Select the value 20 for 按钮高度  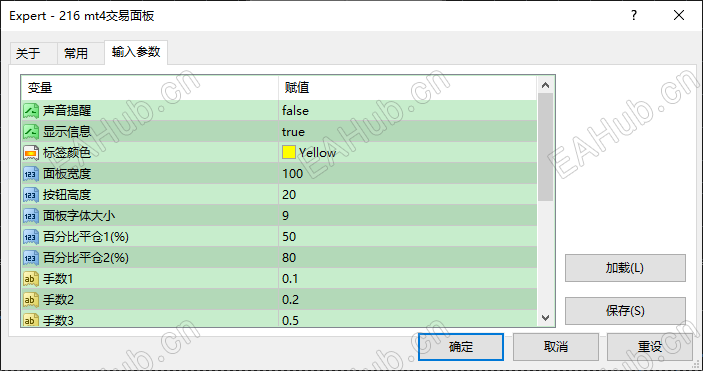coord(289,195)
